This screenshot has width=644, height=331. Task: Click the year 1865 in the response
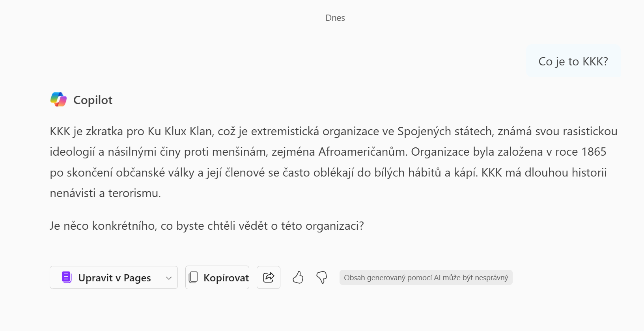pos(594,152)
